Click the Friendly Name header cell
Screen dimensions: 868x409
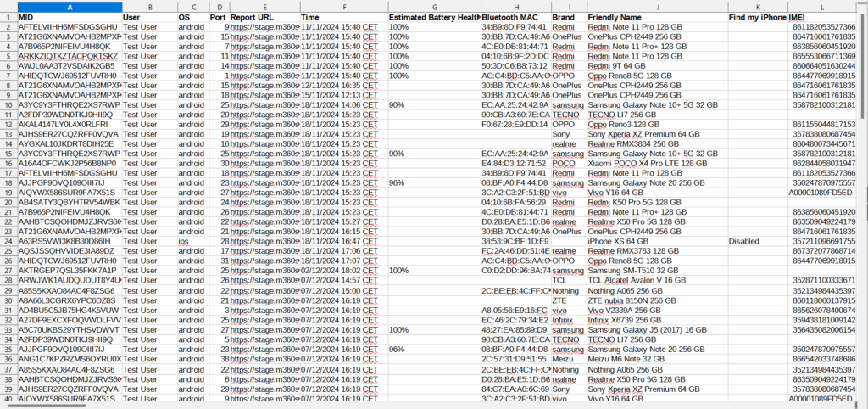coord(657,17)
